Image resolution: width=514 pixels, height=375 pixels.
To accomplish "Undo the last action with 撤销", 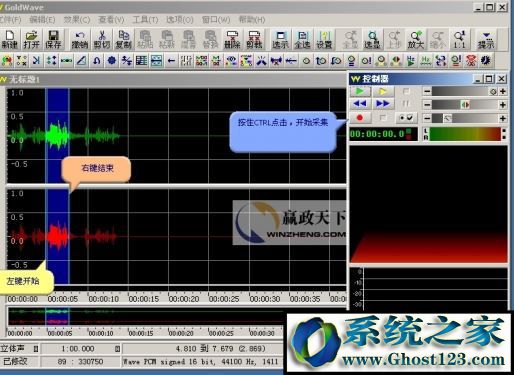I will 80,40.
